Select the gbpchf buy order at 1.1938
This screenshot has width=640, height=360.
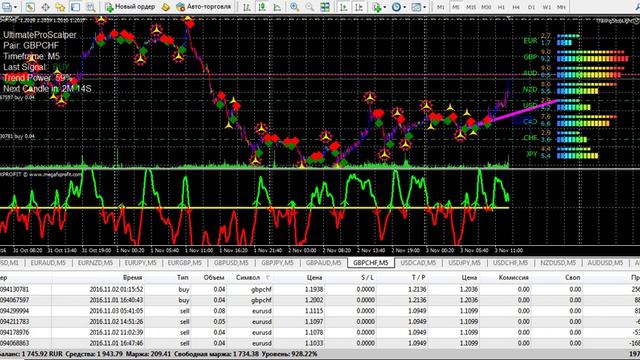320,289
